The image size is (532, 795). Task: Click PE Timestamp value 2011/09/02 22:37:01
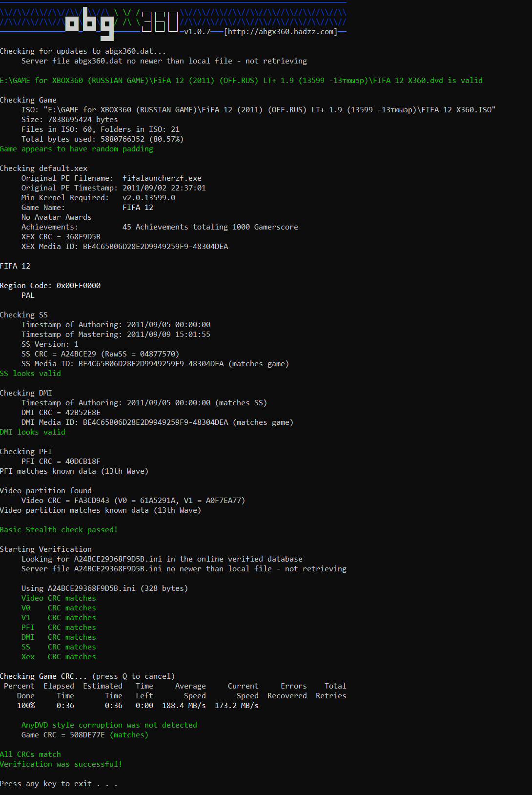click(x=164, y=188)
